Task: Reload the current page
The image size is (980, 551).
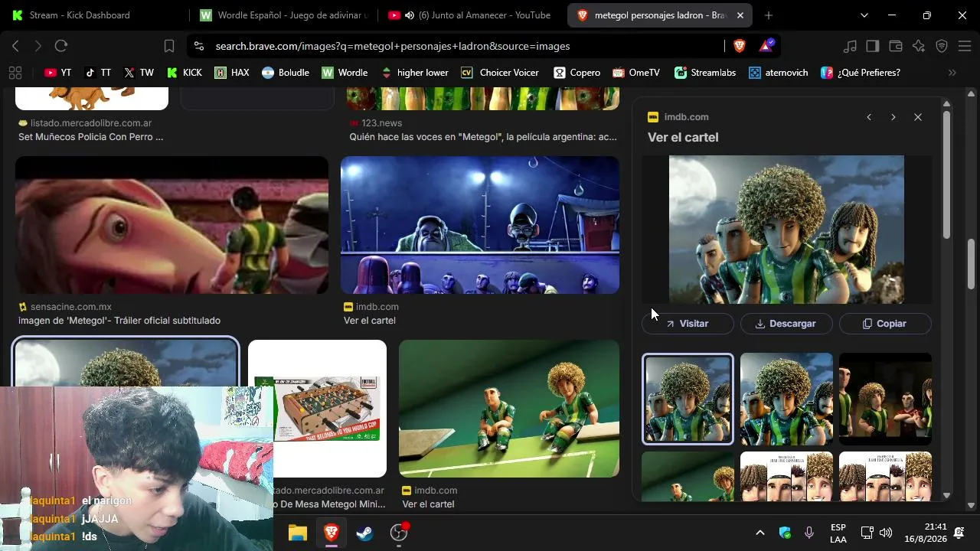Action: 61,46
